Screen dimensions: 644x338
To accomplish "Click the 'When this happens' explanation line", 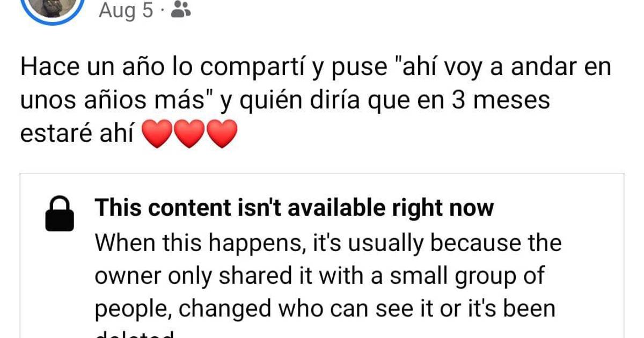I will pos(328,244).
